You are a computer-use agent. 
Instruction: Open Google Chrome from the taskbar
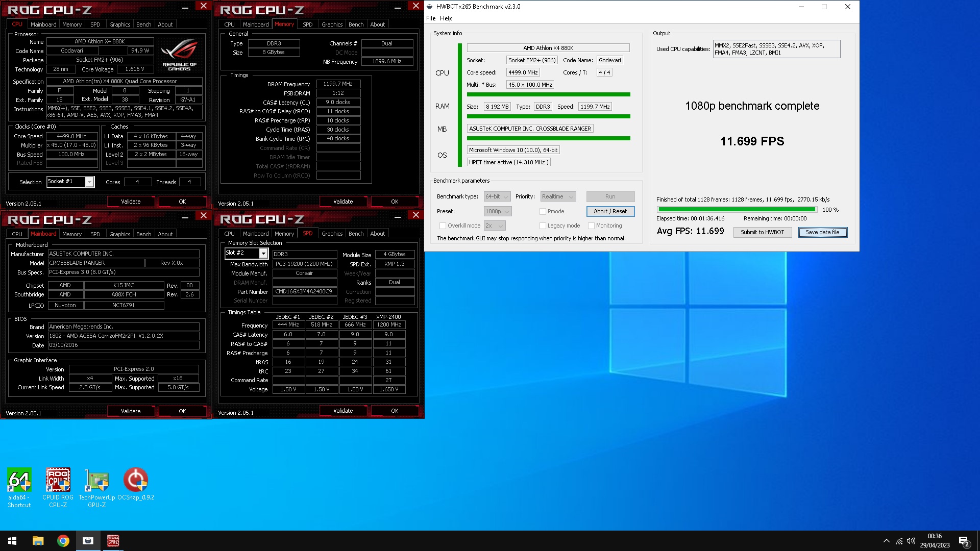[x=63, y=541]
